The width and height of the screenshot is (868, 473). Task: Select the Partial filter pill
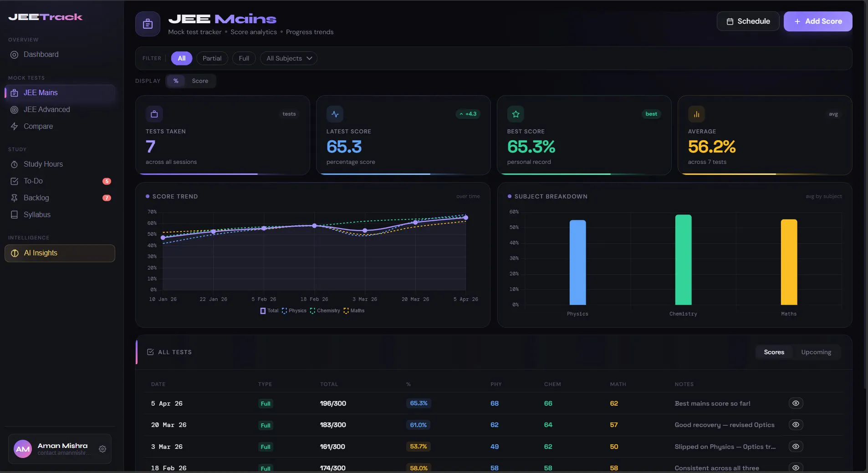212,58
